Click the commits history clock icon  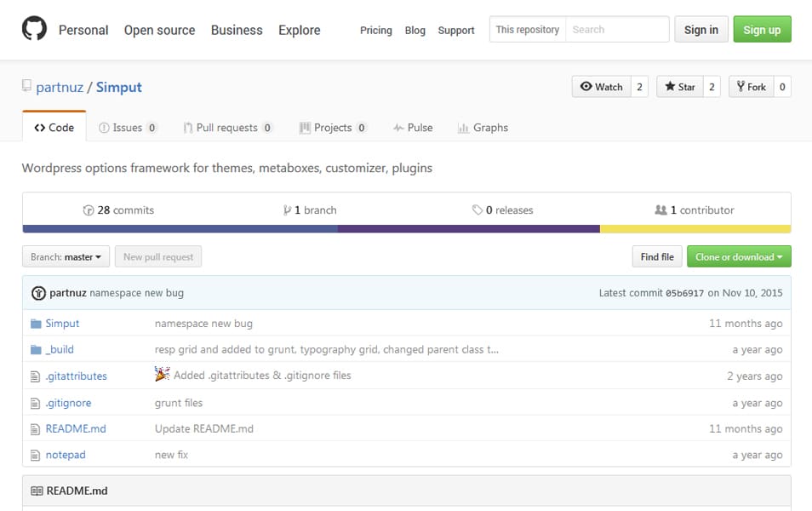89,210
